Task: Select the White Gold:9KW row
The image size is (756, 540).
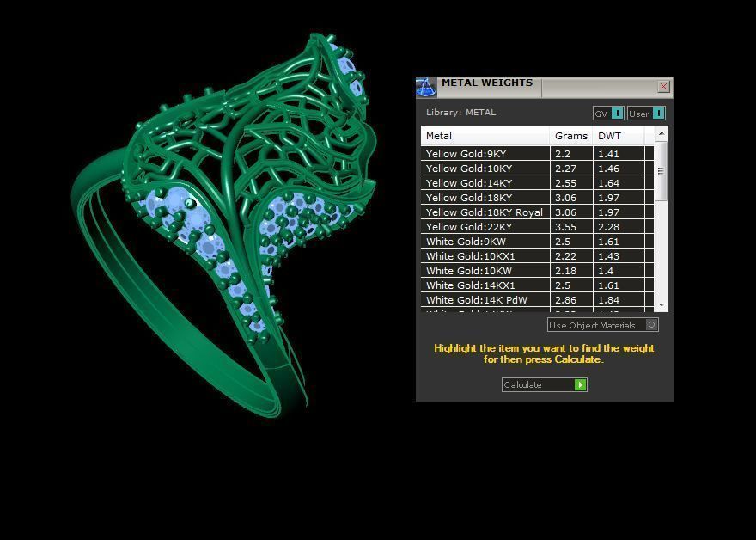Action: pyautogui.click(x=537, y=242)
